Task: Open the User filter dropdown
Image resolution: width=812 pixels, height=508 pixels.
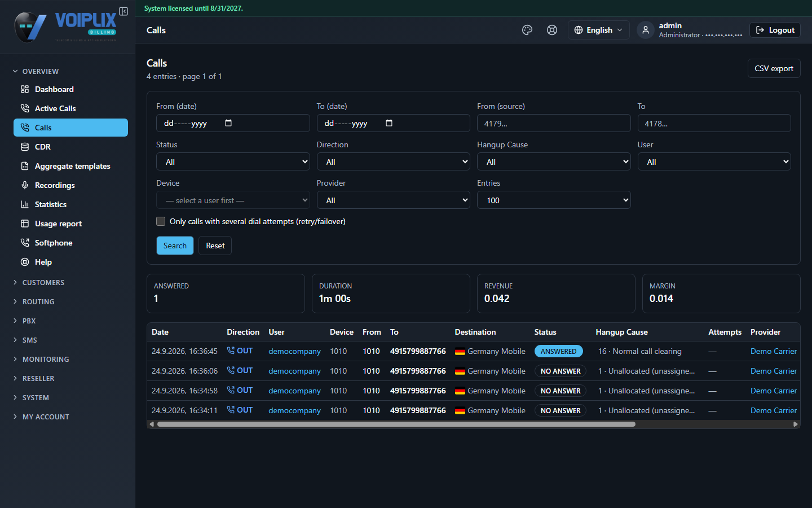Action: 714,161
